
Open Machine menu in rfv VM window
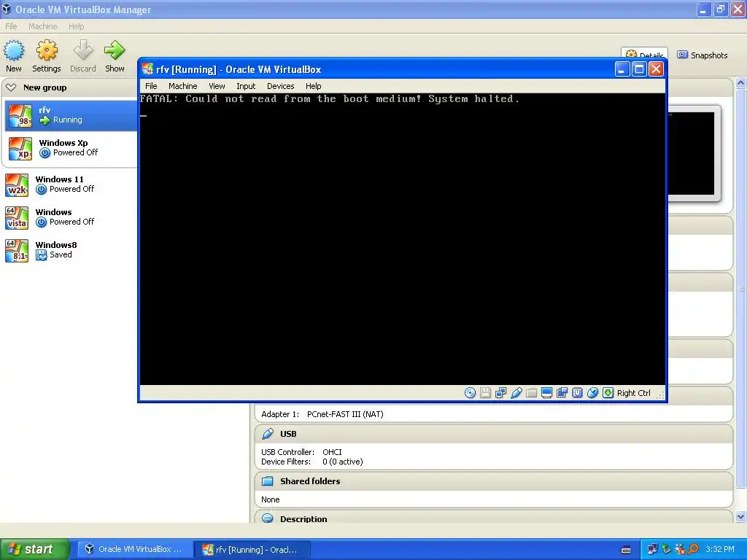click(183, 86)
